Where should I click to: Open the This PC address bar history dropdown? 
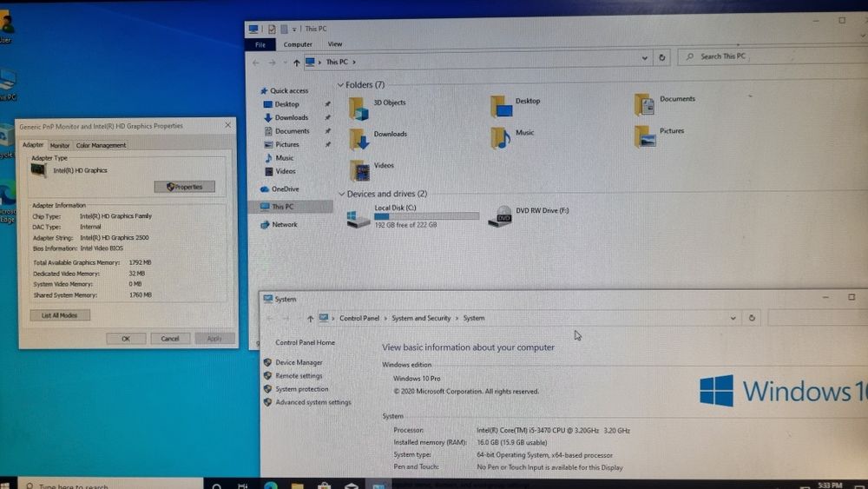[644, 58]
